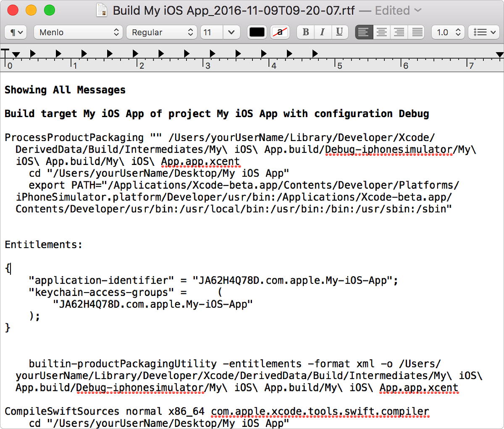Click the document title dropdown chevron
This screenshot has height=429, width=504.
tap(418, 10)
